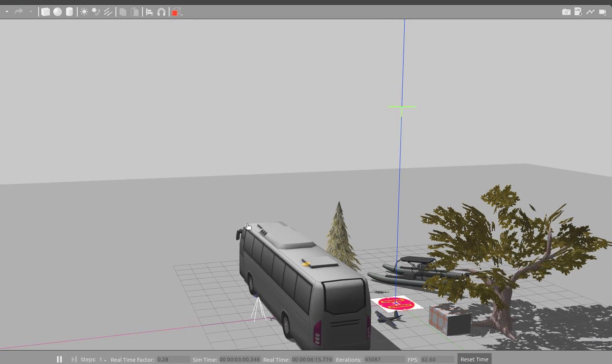Image resolution: width=612 pixels, height=364 pixels.
Task: Add a spot light
Action: tap(96, 12)
